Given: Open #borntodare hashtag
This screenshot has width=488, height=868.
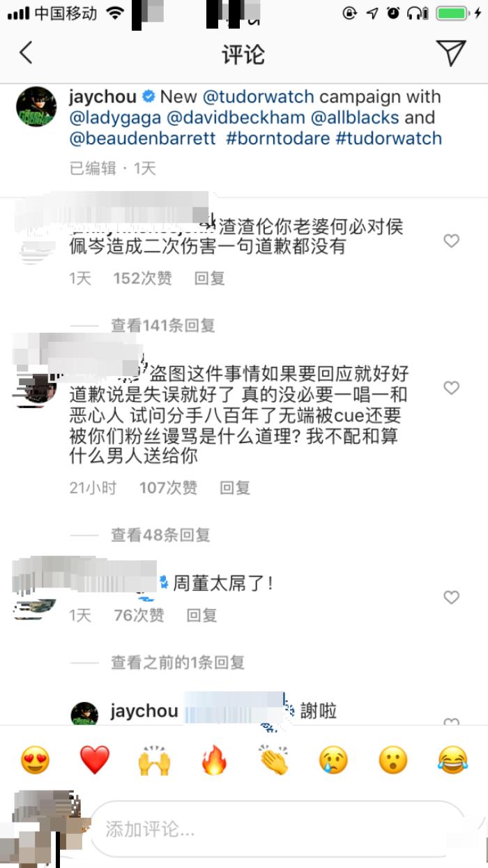Looking at the screenshot, I should [278, 137].
